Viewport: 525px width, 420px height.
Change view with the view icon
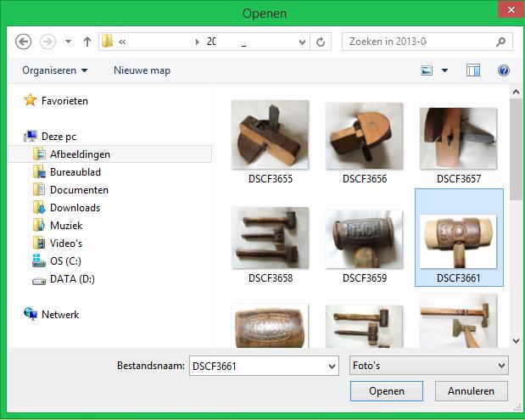coord(427,70)
